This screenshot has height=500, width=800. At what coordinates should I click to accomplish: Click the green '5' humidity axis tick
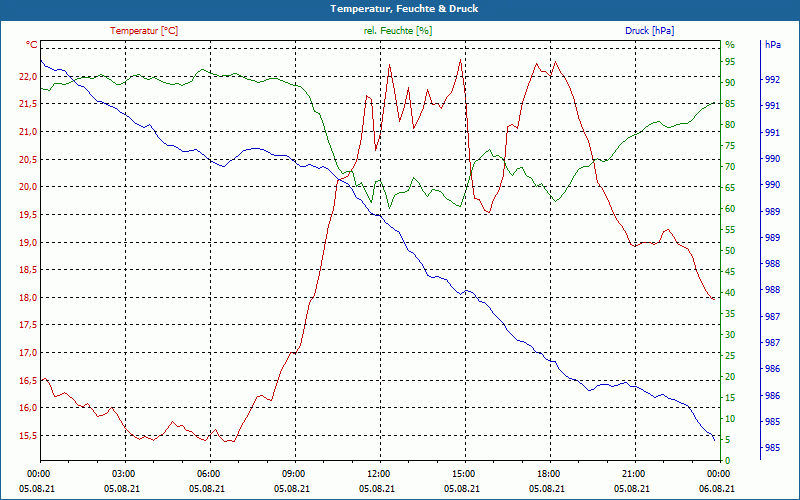coord(728,440)
